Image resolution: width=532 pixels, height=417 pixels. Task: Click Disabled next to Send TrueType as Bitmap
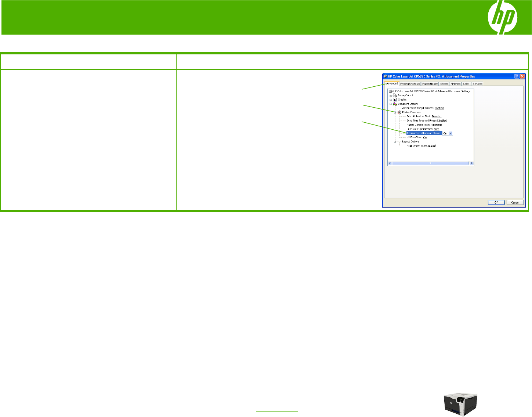click(442, 121)
